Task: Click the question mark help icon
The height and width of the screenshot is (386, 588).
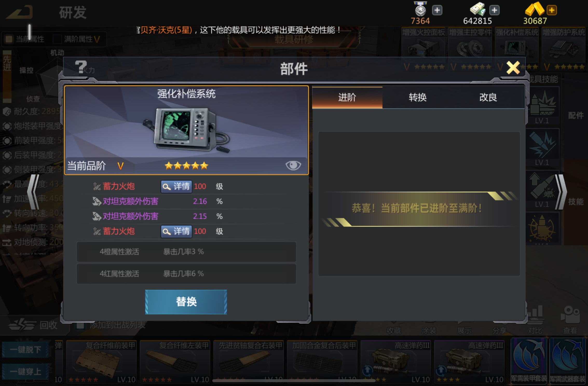Action: [81, 67]
